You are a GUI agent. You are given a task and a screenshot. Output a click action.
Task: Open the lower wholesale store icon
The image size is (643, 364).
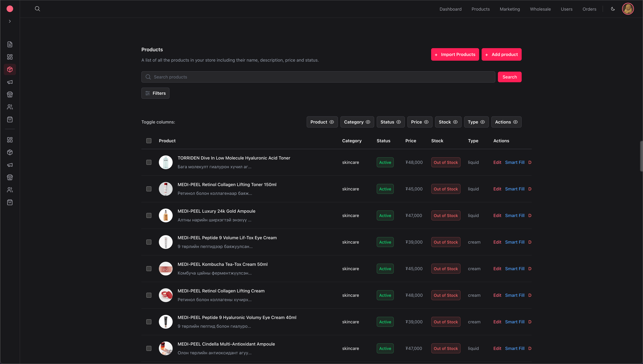[10, 177]
